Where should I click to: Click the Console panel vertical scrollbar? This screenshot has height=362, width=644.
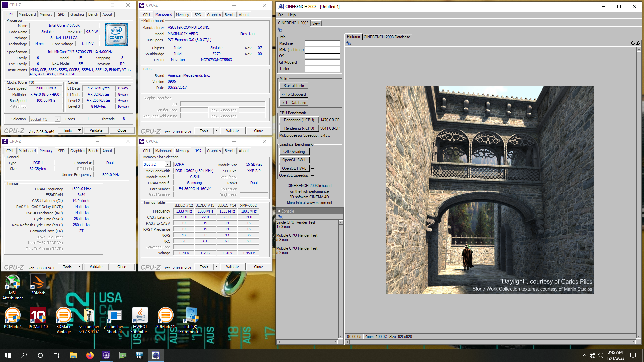(341, 279)
